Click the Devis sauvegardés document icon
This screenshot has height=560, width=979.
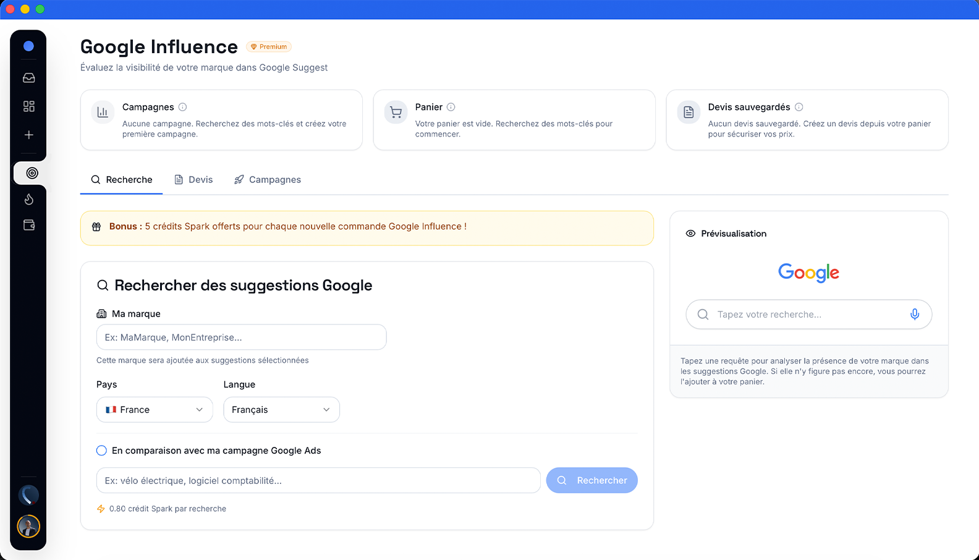pyautogui.click(x=689, y=112)
